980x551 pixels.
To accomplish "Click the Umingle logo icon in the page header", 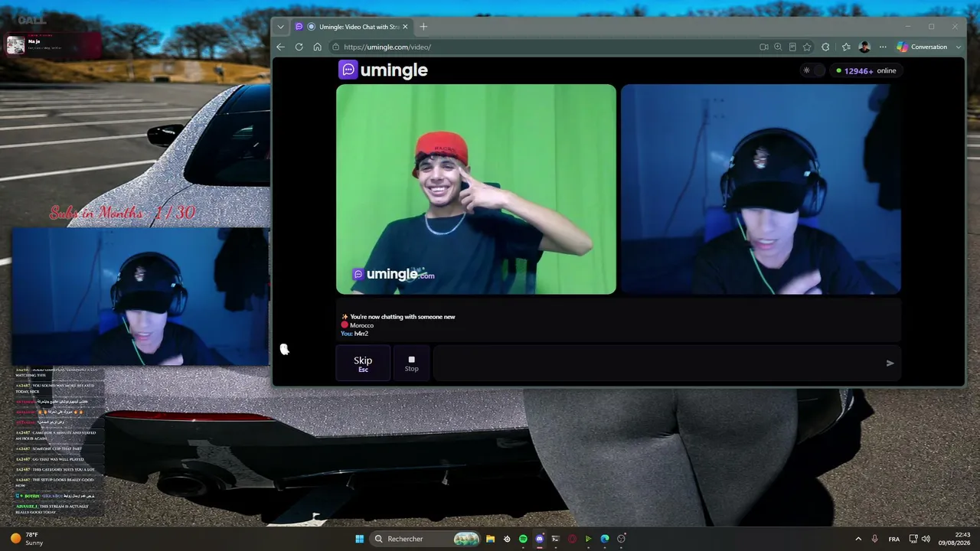I will point(348,70).
